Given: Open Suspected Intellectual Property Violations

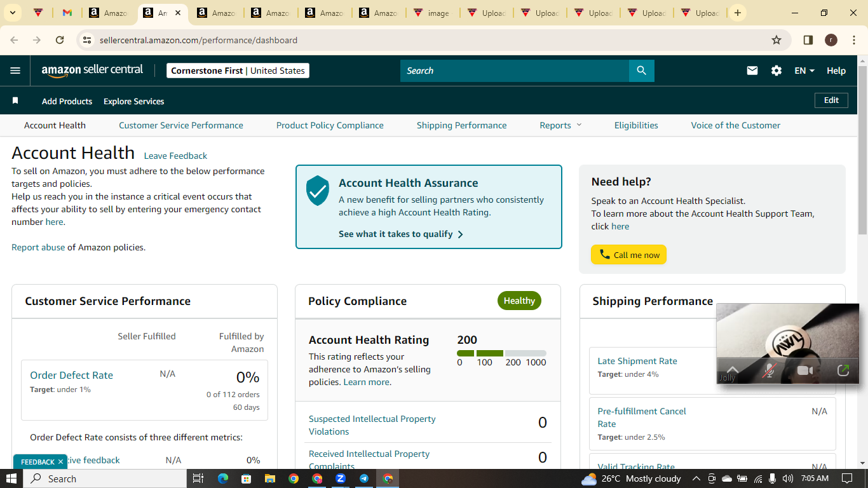Looking at the screenshot, I should pyautogui.click(x=372, y=425).
